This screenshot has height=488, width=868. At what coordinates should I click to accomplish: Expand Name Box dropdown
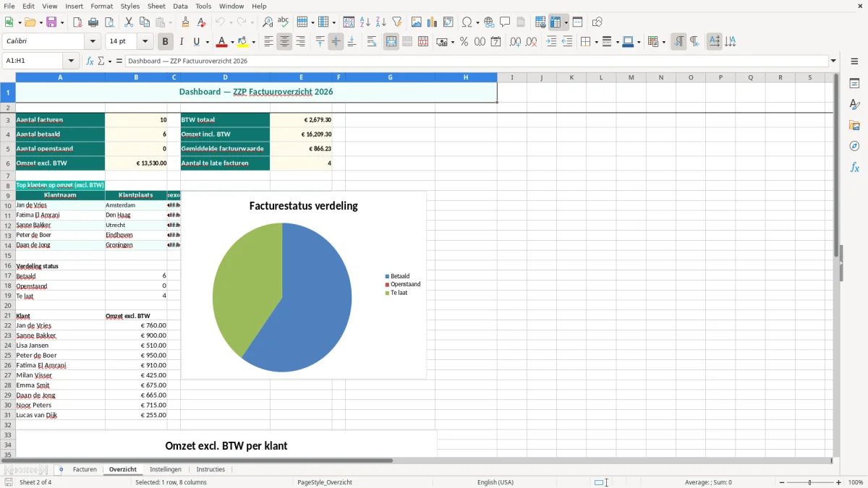[71, 61]
